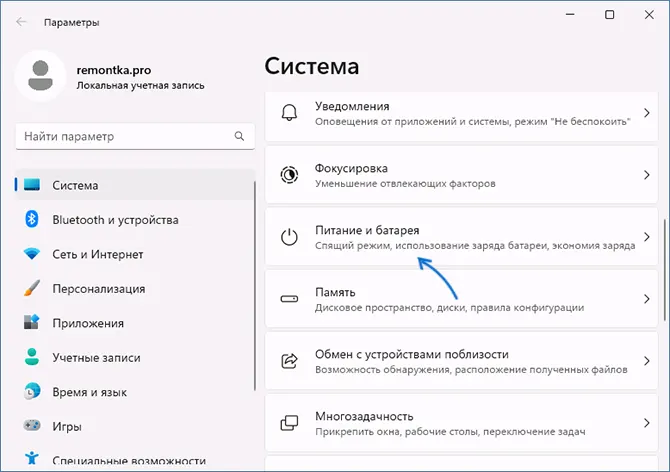Image resolution: width=670 pixels, height=472 pixels.
Task: Click the back arrow next to Параметры
Action: coord(21,22)
